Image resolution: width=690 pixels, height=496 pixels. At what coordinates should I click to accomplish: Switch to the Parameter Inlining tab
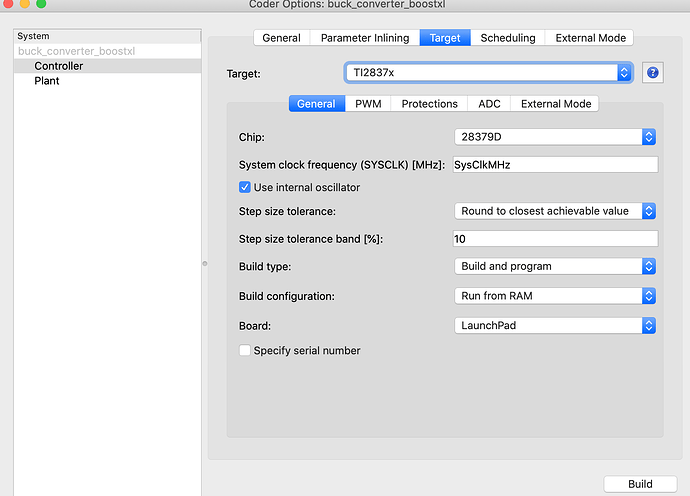[x=364, y=38]
